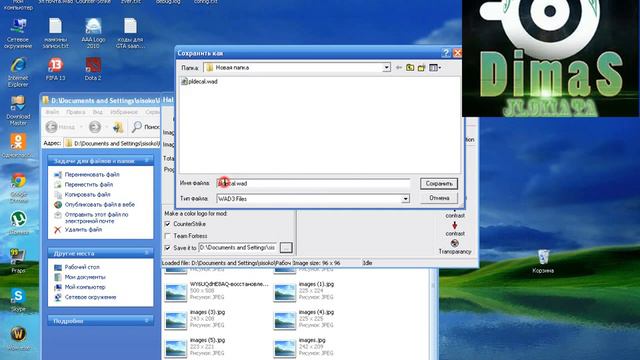Click the Копировать файл link
This screenshot has height=360, width=640.
pos(87,195)
